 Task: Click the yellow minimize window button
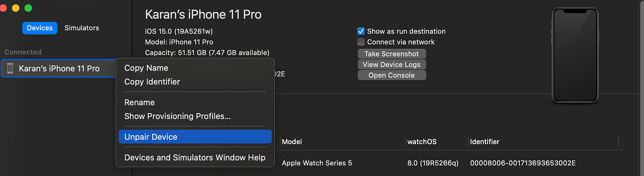point(16,8)
